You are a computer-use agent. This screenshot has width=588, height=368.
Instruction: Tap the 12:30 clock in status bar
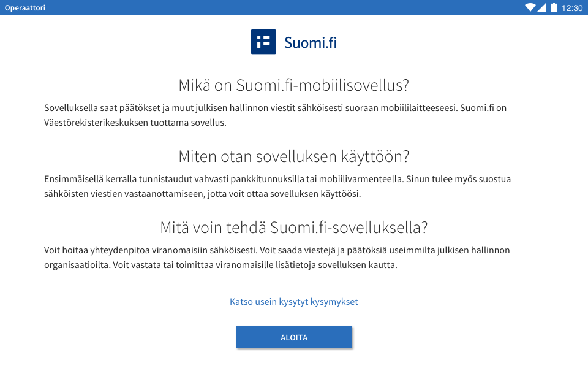click(x=572, y=8)
